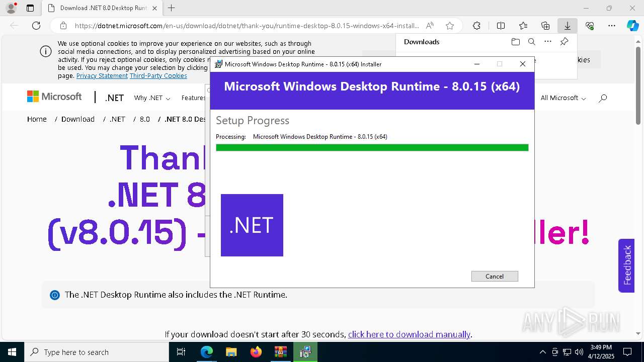Image resolution: width=644 pixels, height=362 pixels.
Task: Go to Download breadcrumb
Action: click(x=78, y=119)
